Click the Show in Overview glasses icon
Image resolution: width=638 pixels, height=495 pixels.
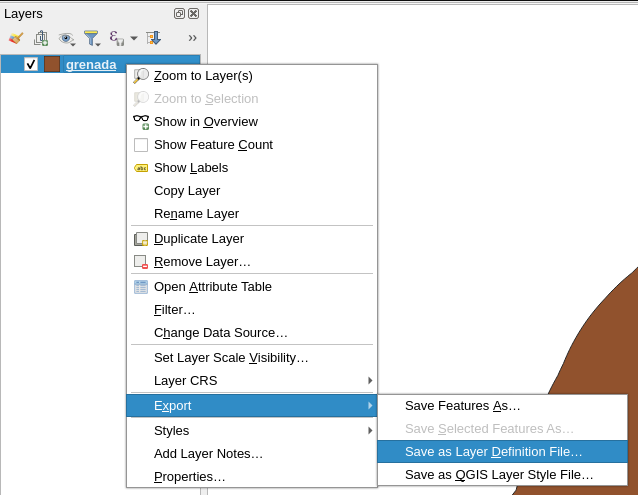(x=141, y=122)
